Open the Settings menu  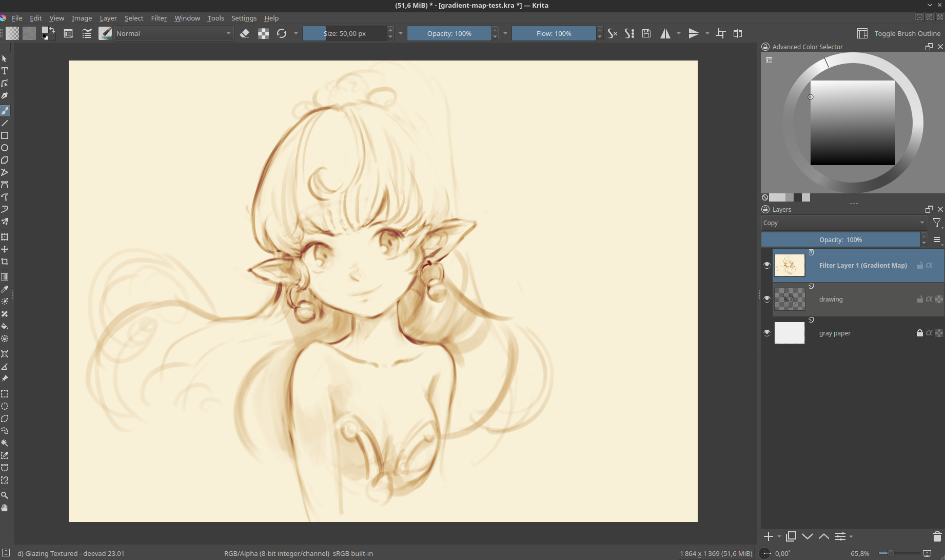(244, 18)
